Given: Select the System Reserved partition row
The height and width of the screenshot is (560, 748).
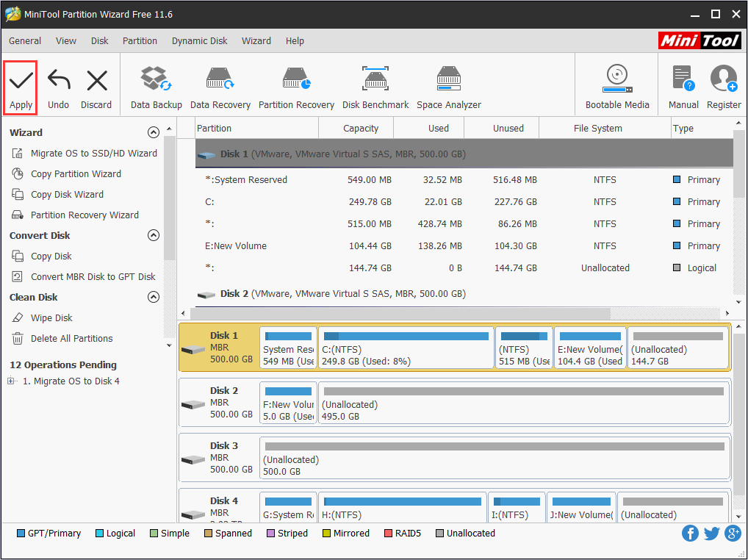Looking at the screenshot, I should (464, 180).
